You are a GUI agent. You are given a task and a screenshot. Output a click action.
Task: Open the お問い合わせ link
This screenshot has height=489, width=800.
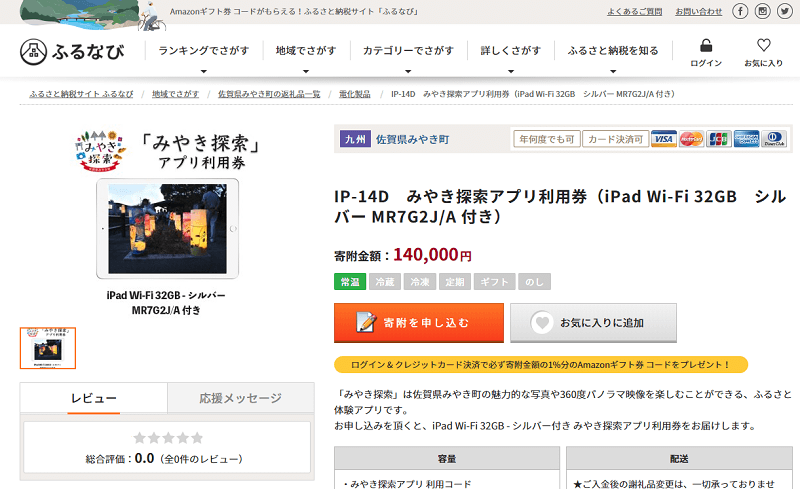tap(698, 11)
